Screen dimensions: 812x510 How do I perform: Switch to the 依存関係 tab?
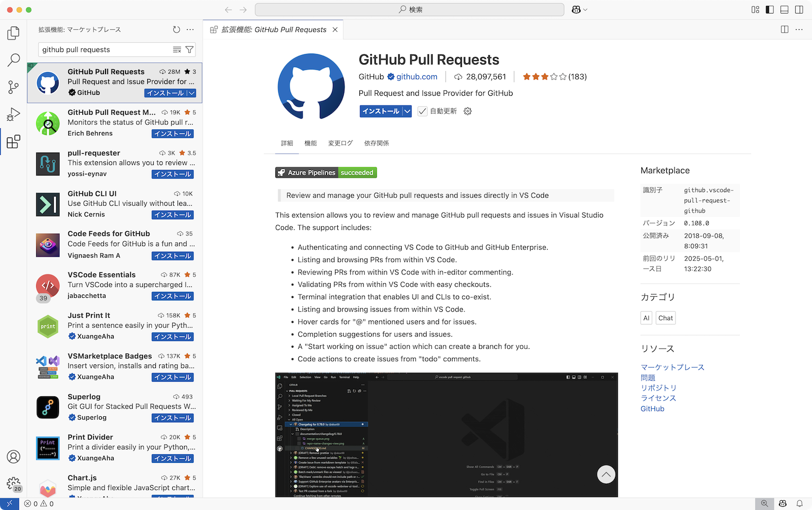(377, 143)
